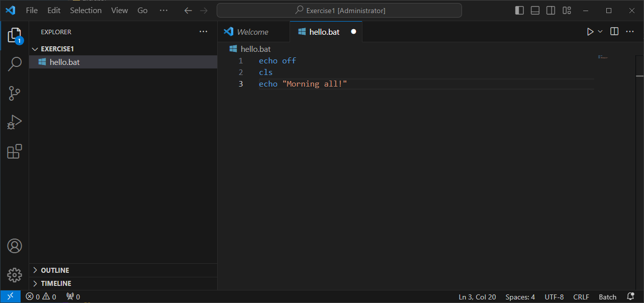Change the CRLF line ending setting
The height and width of the screenshot is (303, 644).
point(581,297)
